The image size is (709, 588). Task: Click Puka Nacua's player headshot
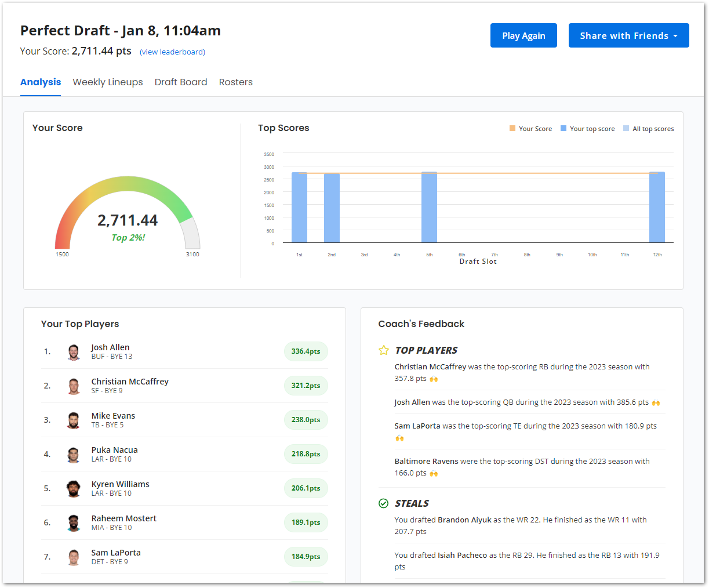point(74,455)
